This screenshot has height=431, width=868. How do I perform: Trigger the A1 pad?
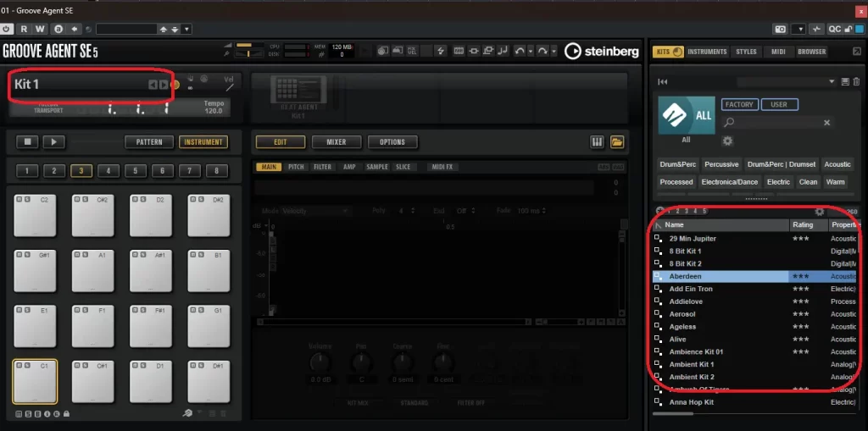[93, 271]
